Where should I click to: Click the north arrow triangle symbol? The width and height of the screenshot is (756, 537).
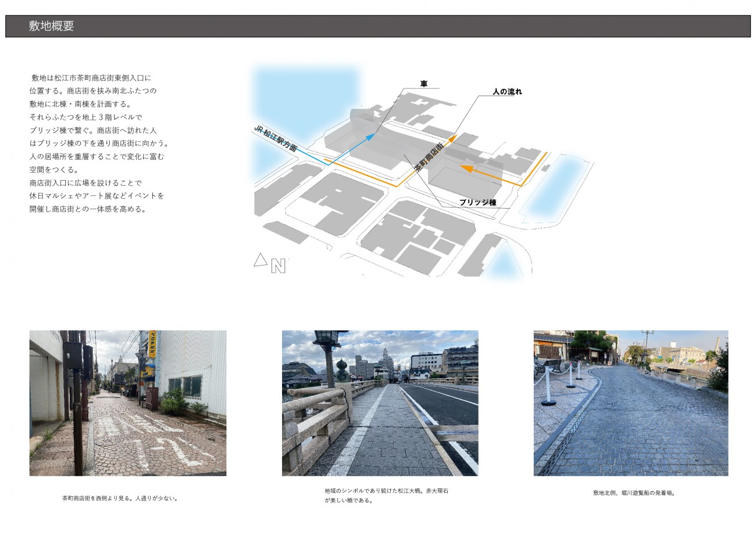point(260,261)
